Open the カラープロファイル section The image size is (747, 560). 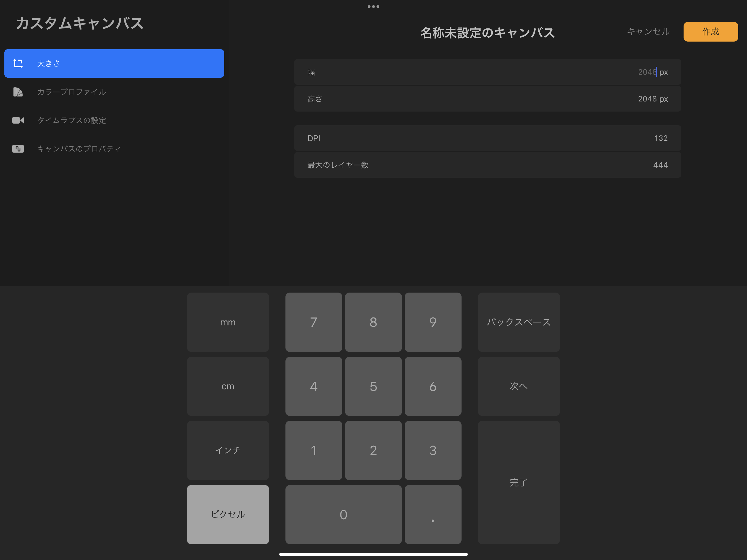pos(72,92)
